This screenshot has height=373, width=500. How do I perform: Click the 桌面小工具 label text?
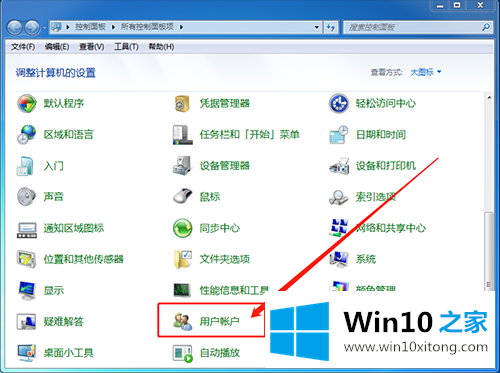(x=69, y=353)
